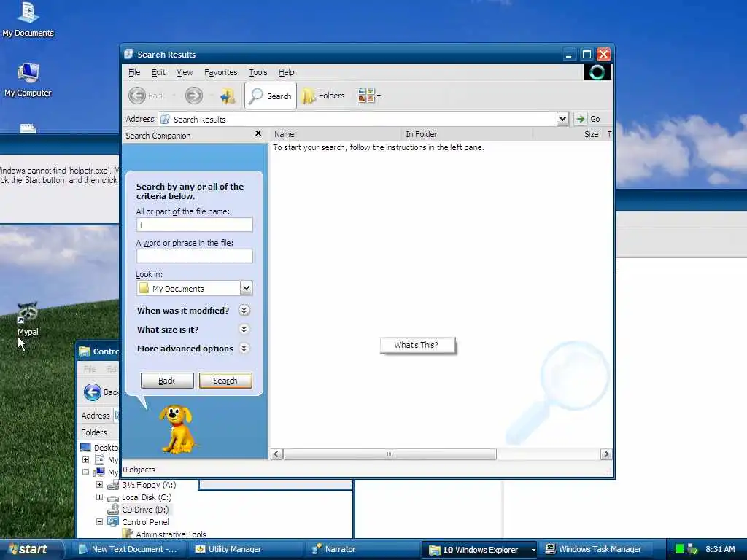Screen dimensions: 747x560
Task: Click the Windows throbber logo icon
Action: pyautogui.click(x=597, y=72)
